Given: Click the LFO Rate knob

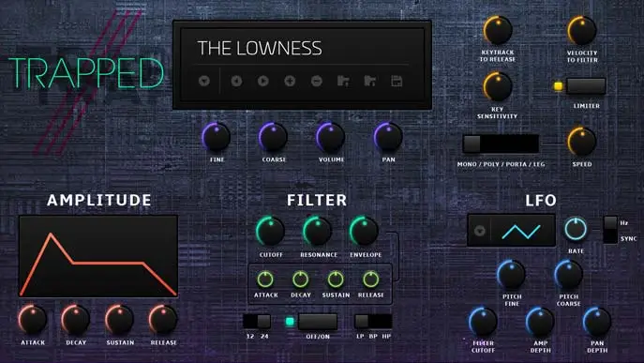Looking at the screenshot, I should tap(576, 230).
